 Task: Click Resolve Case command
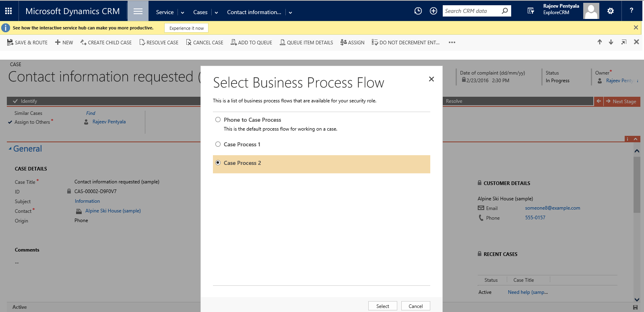(x=159, y=42)
